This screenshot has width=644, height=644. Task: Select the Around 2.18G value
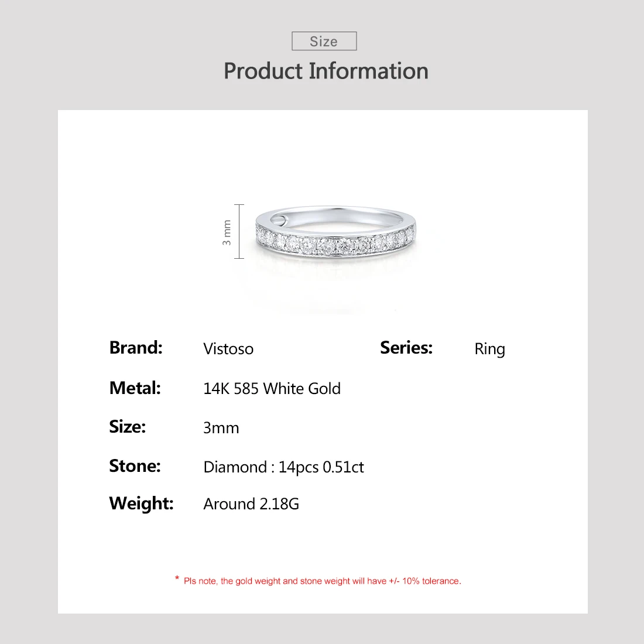251,504
